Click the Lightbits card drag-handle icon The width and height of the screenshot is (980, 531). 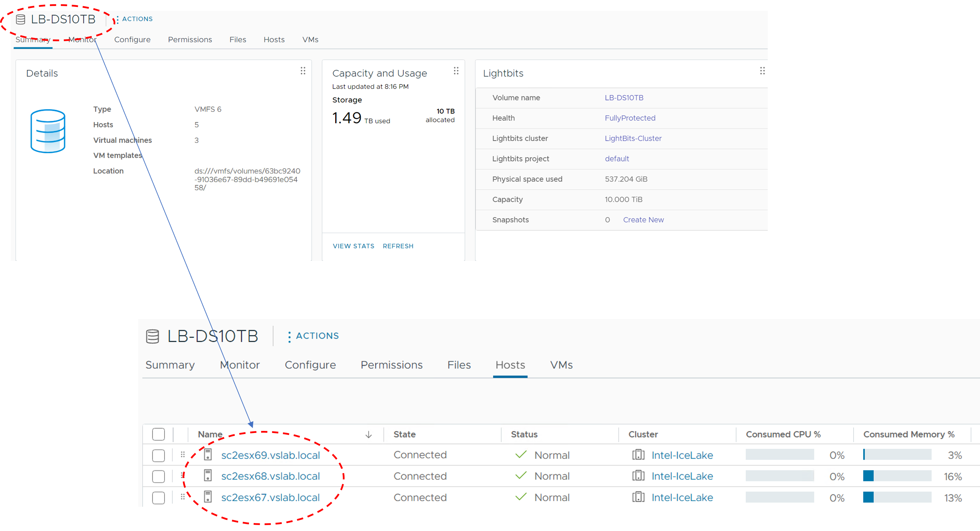(762, 71)
